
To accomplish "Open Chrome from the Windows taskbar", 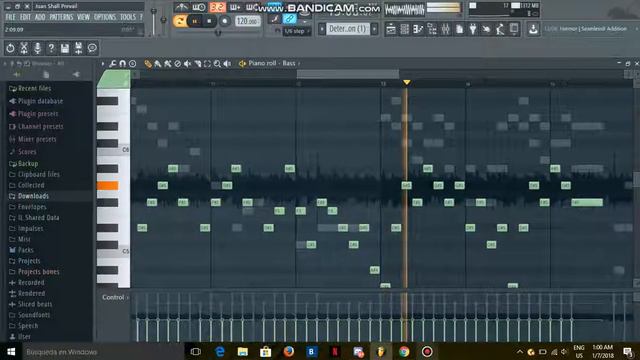I will 404,351.
